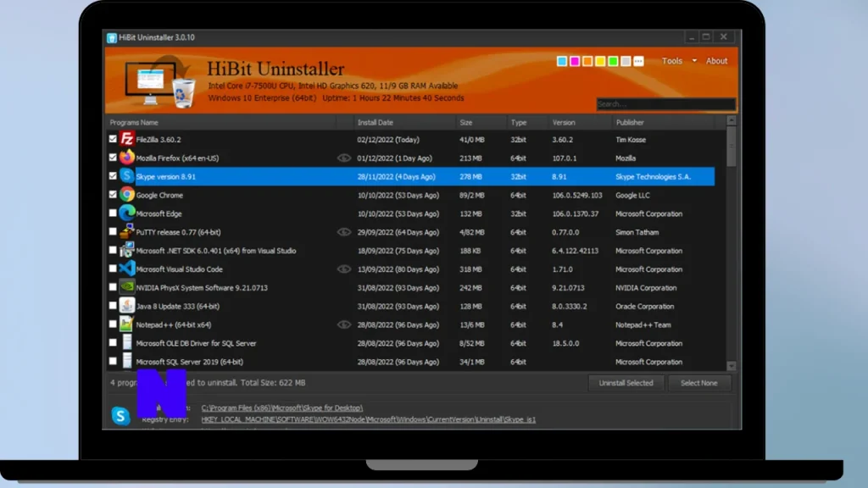
Task: Click the HiBit computer and recycle bin logo
Action: click(x=160, y=82)
